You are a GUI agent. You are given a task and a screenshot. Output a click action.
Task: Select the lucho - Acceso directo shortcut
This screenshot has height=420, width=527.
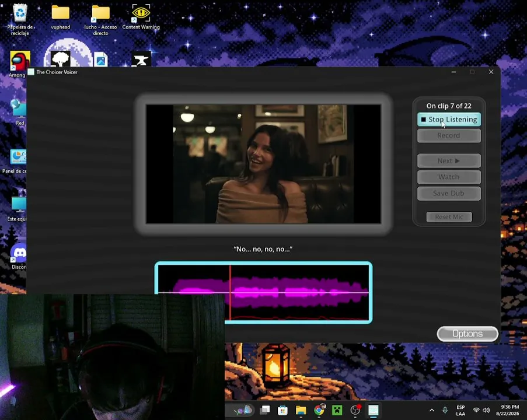(x=100, y=20)
